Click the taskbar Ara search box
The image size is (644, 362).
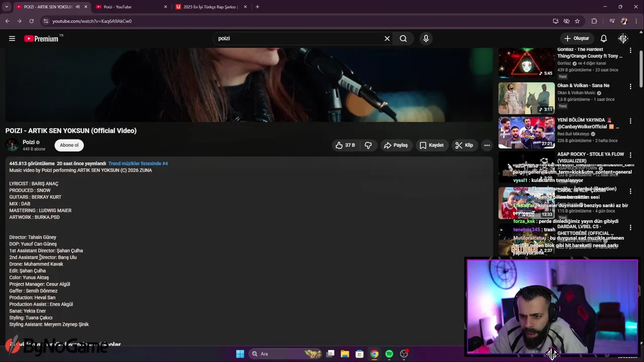(x=286, y=354)
